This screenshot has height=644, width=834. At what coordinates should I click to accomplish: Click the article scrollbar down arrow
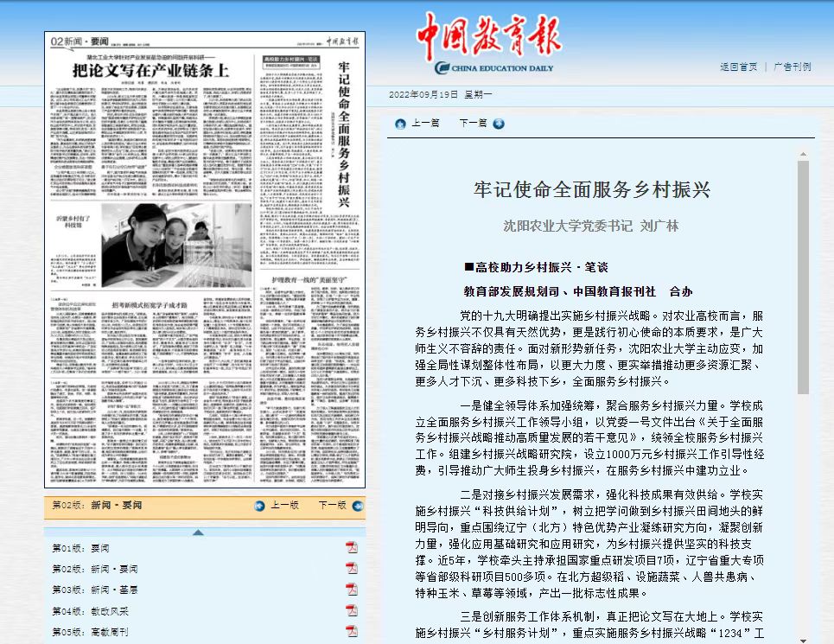803,641
